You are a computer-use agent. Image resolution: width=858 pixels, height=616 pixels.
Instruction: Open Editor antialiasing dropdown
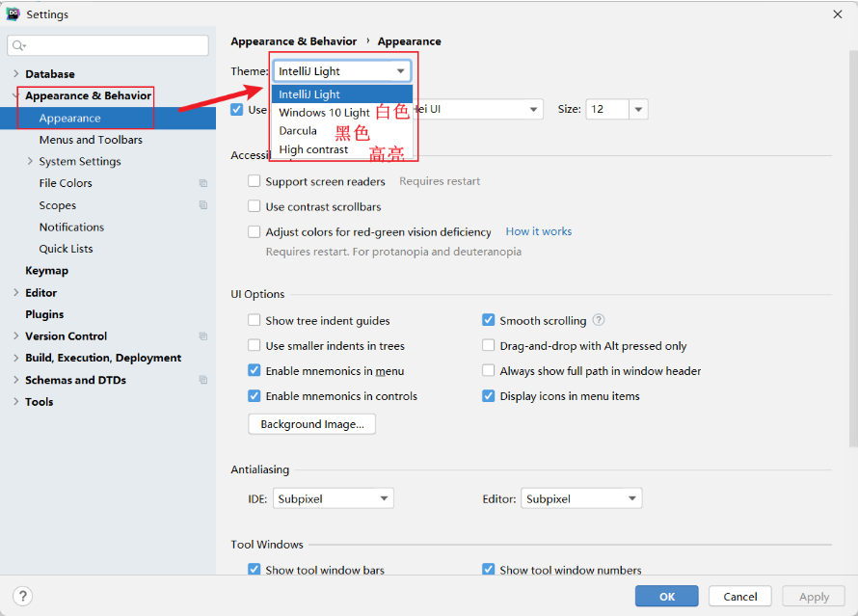click(x=581, y=498)
